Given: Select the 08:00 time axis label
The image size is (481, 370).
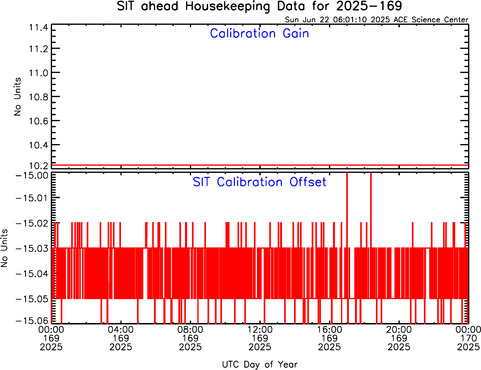Looking at the screenshot, I should [190, 330].
